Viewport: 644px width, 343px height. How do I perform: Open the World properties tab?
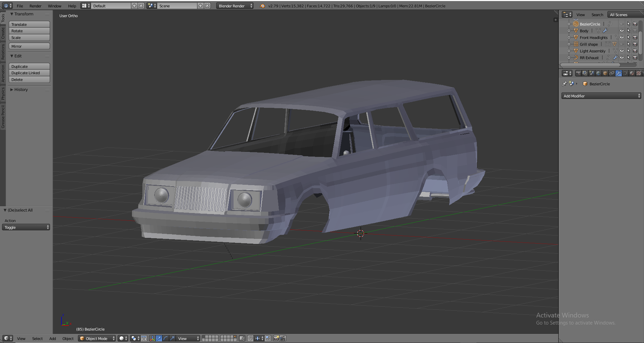(598, 73)
